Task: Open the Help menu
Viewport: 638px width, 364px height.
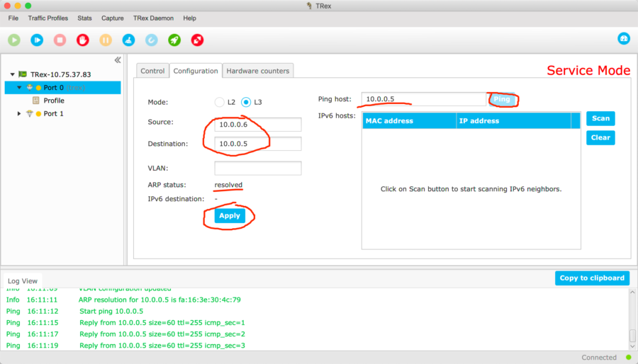Action: (x=189, y=18)
